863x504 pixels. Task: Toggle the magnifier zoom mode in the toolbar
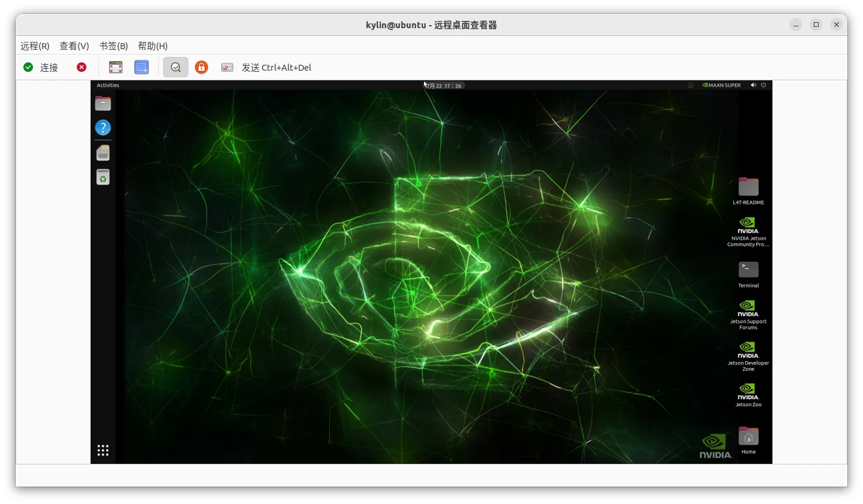click(175, 67)
